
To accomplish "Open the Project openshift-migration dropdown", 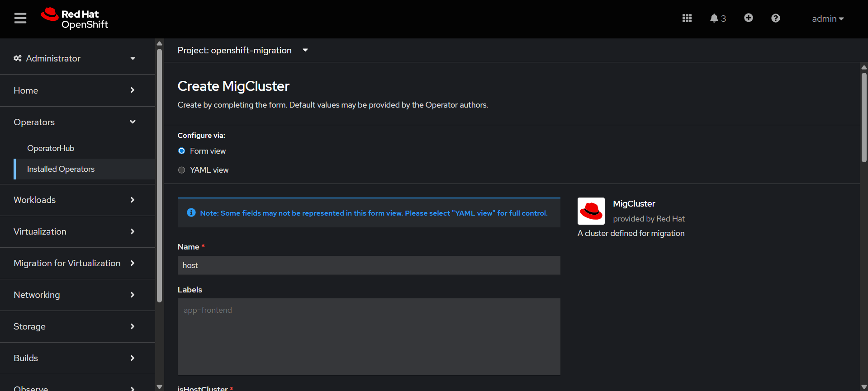I will [242, 50].
